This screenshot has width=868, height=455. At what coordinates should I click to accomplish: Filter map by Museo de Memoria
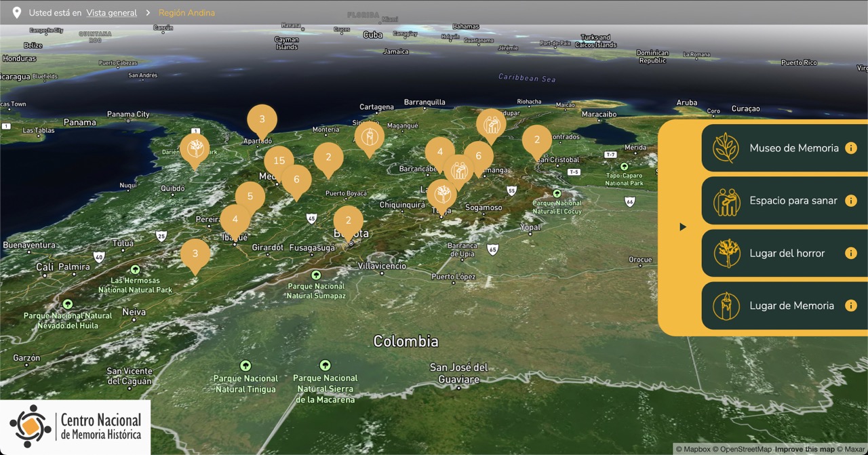(x=785, y=148)
